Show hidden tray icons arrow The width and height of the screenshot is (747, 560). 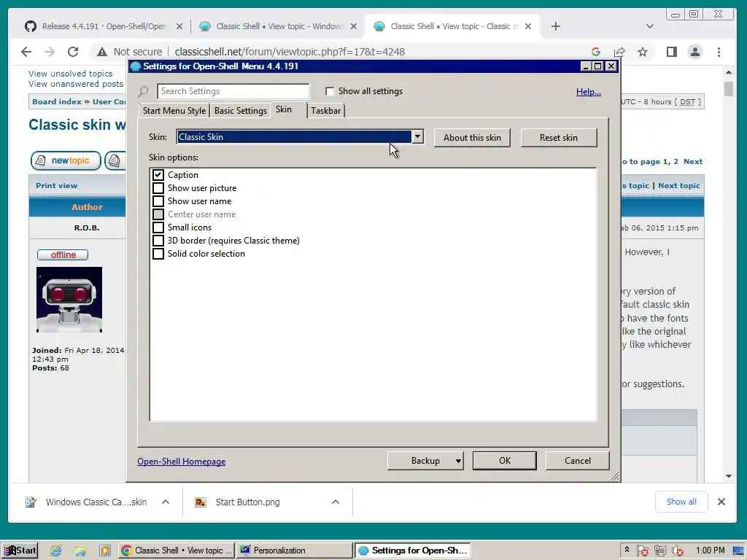point(627,550)
